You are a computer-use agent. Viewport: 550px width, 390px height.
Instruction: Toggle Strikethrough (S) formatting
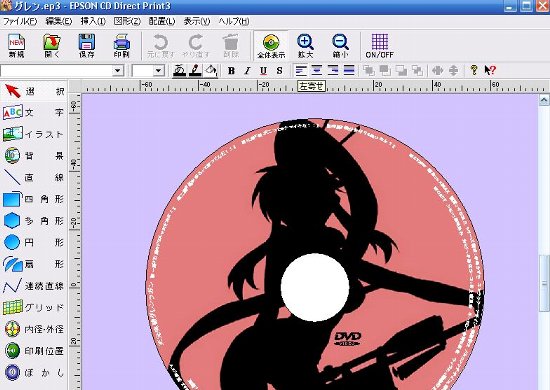click(280, 71)
